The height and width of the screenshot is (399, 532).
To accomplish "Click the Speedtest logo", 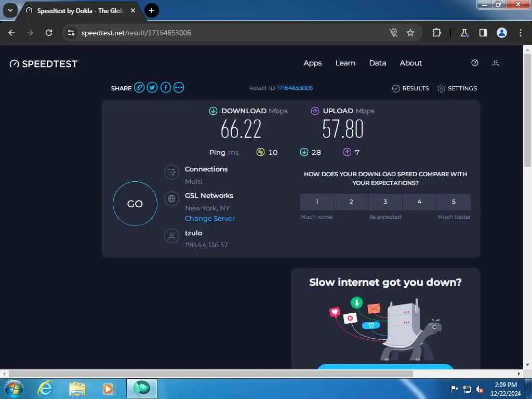I will 44,64.
